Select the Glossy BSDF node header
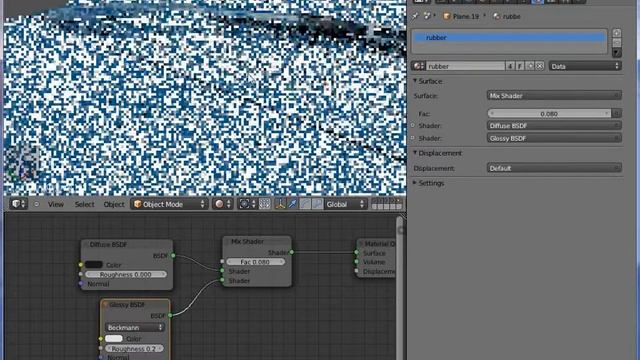 [136, 304]
